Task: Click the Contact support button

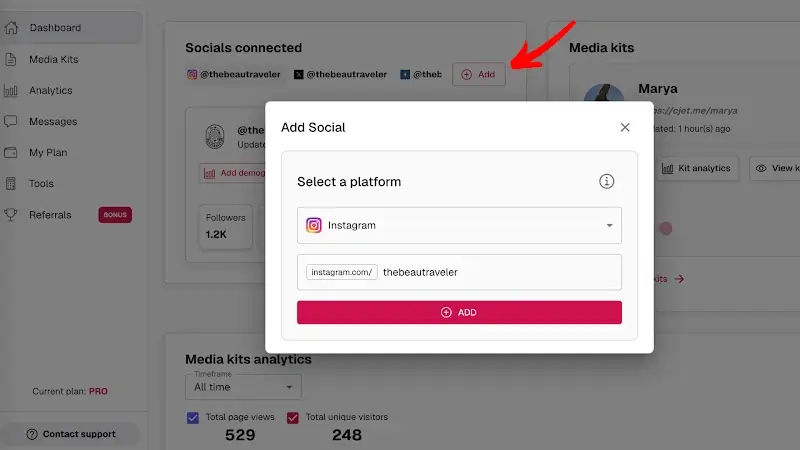Action: tap(70, 434)
